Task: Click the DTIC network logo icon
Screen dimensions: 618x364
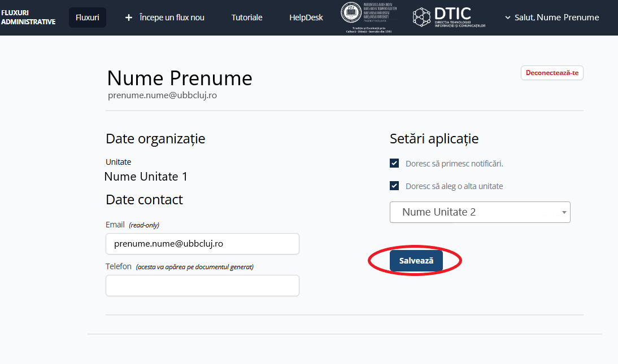Action: (422, 17)
